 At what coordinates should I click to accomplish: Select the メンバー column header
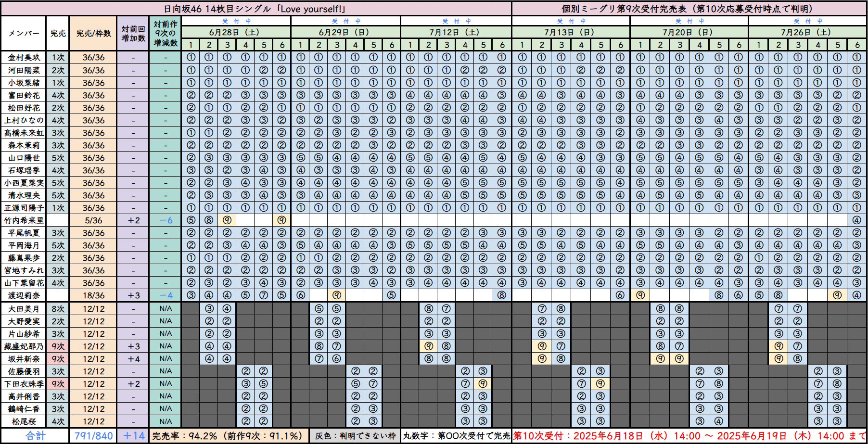(24, 33)
